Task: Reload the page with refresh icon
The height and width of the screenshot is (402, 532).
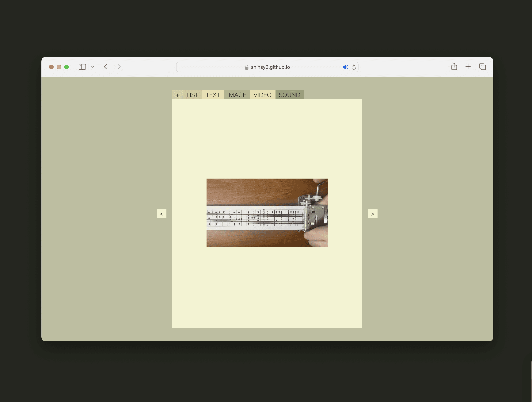Action: (354, 67)
